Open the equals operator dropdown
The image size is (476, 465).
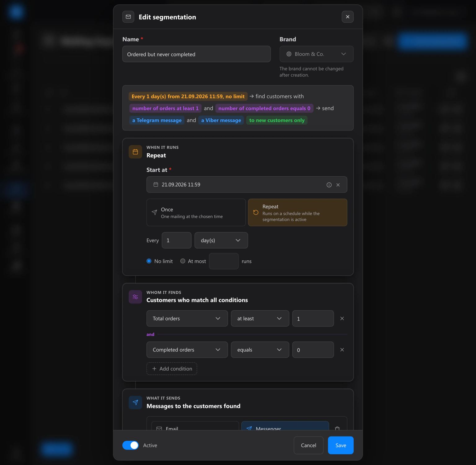tap(260, 350)
